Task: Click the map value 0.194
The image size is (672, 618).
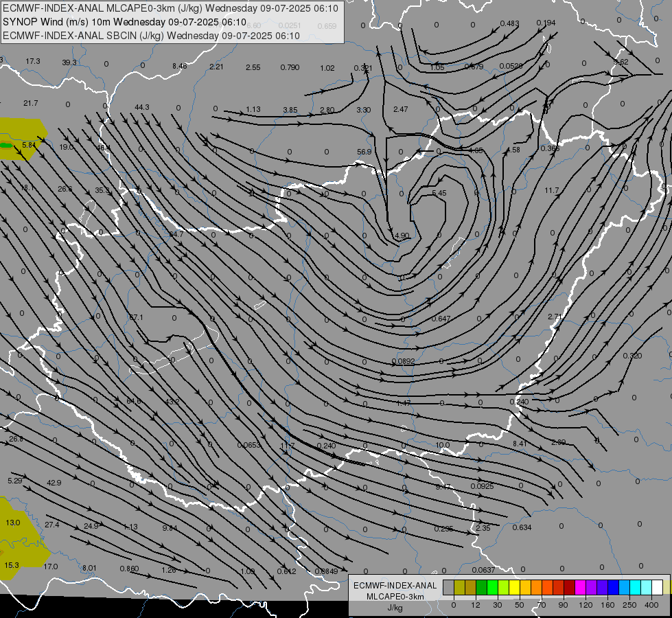Action: pyautogui.click(x=546, y=23)
